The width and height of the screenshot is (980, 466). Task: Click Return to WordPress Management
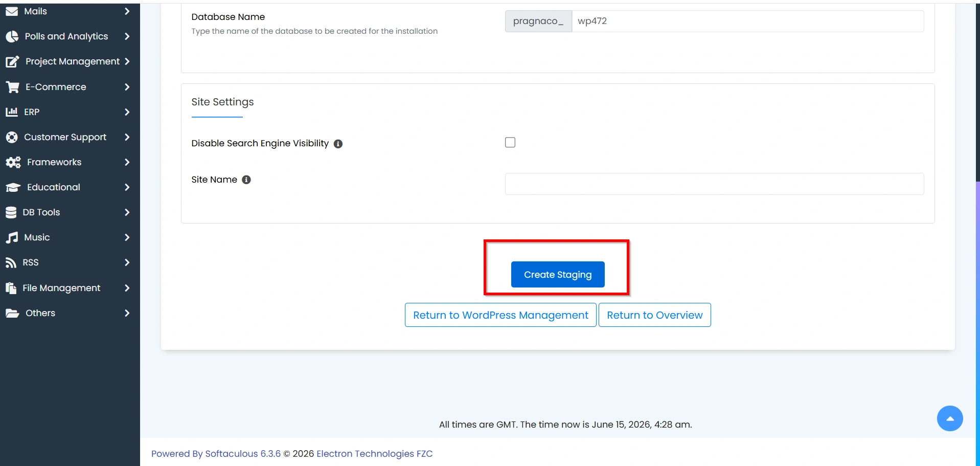[x=500, y=315]
